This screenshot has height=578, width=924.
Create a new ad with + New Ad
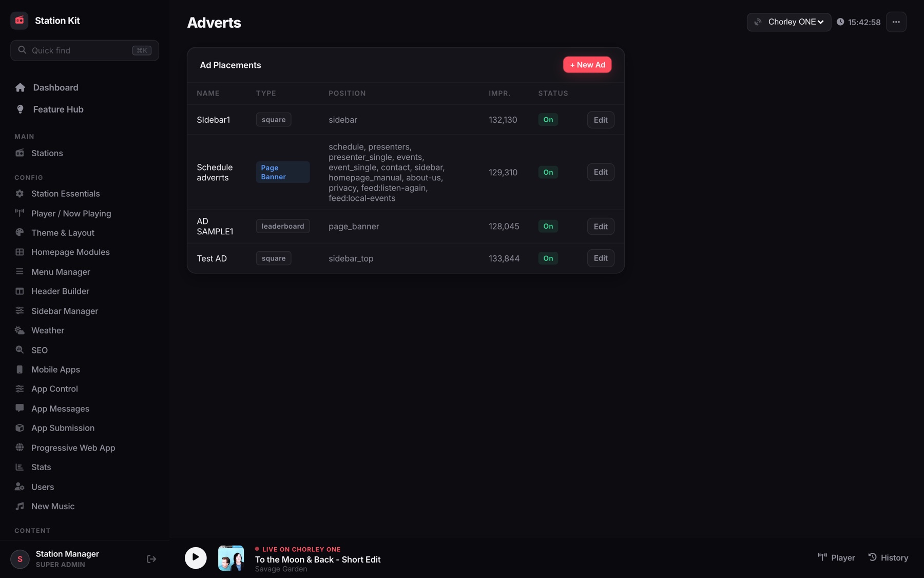(587, 65)
